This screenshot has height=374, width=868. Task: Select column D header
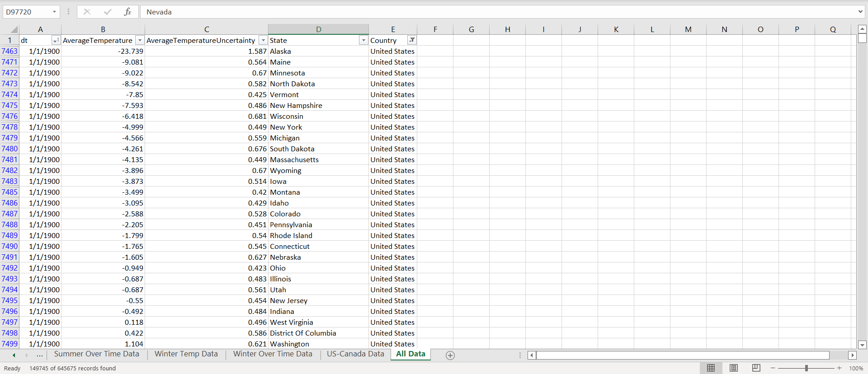[318, 29]
